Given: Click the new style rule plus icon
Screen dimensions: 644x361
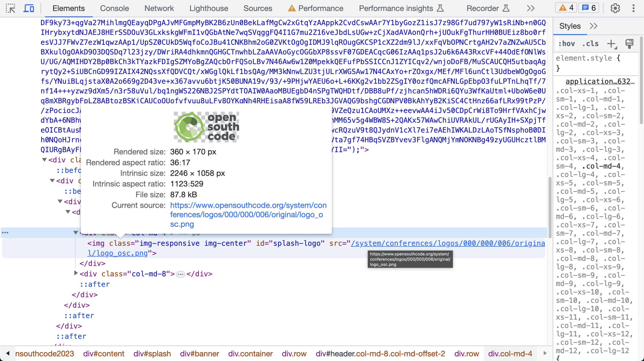Looking at the screenshot, I should tap(612, 44).
